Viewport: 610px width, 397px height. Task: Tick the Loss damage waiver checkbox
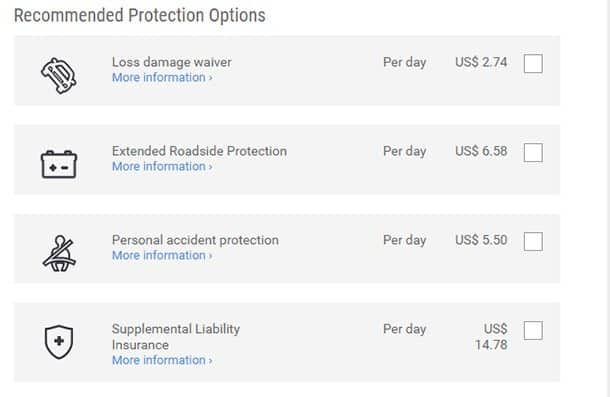[533, 63]
